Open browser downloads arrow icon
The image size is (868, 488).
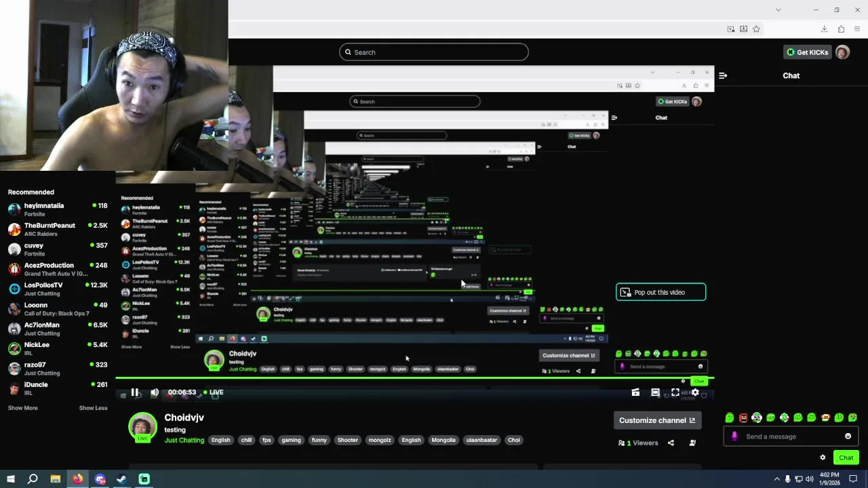pyautogui.click(x=824, y=28)
